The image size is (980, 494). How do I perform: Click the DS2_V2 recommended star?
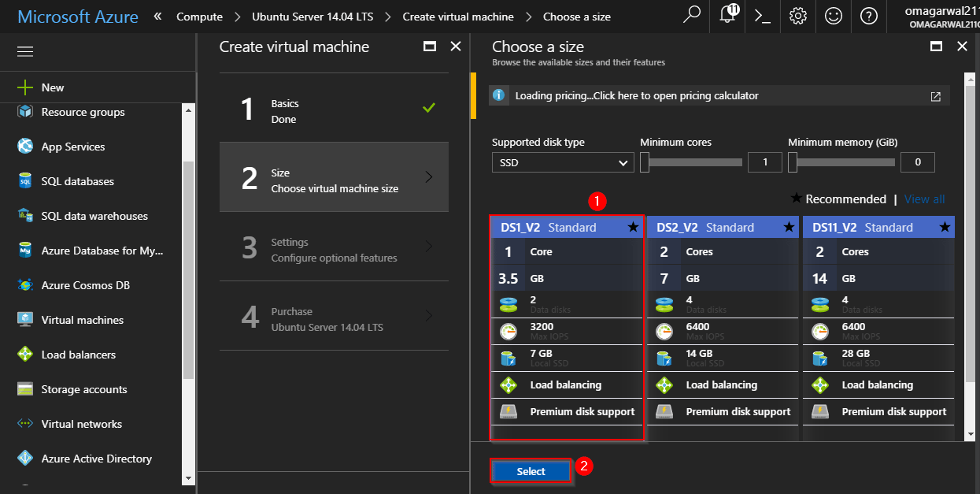tap(789, 228)
